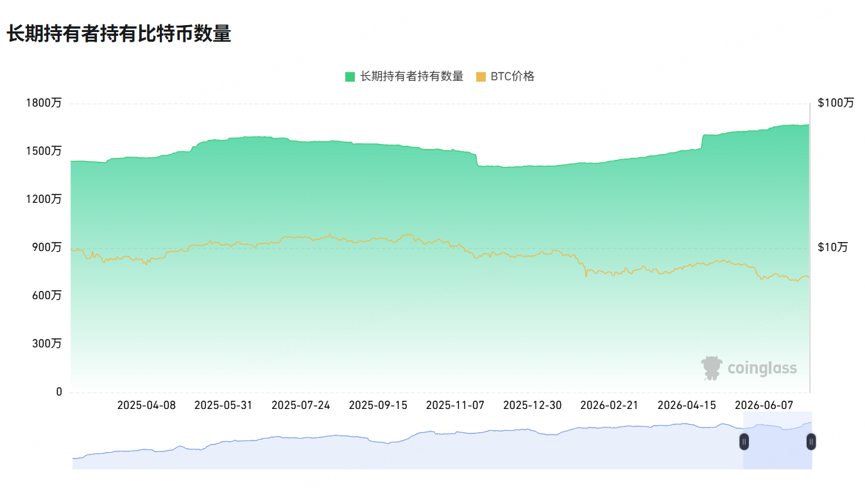Click the yellow BTC价格 legend square
Screen dimensions: 865x495
(481, 77)
